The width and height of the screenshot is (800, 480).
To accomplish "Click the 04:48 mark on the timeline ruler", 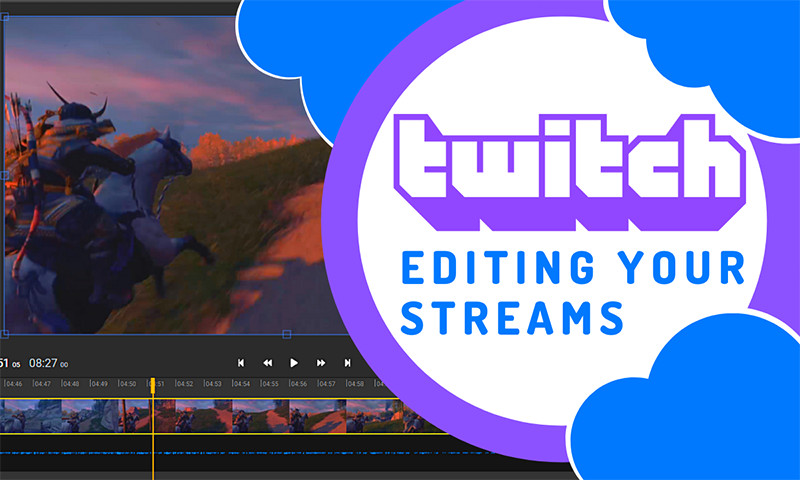I will (70, 384).
